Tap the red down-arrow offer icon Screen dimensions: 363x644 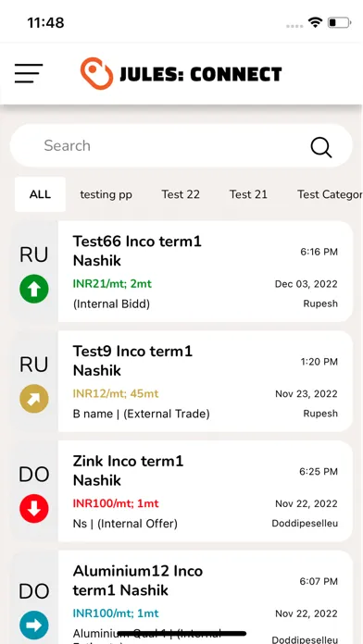point(34,509)
